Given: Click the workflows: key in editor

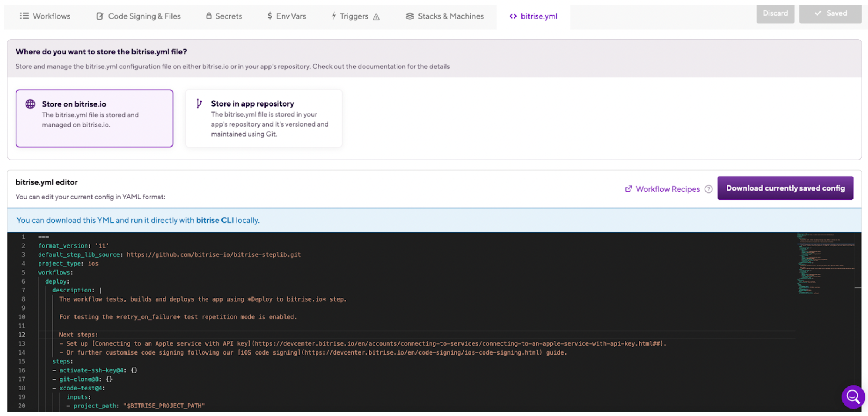Looking at the screenshot, I should pyautogui.click(x=56, y=272).
